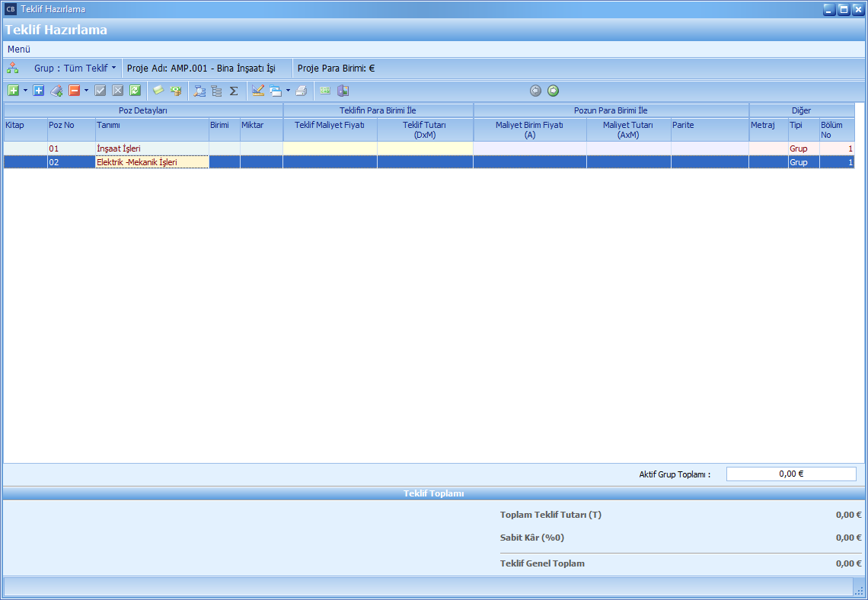The image size is (868, 600).
Task: Click the printer icon in toolbar
Action: [x=301, y=91]
